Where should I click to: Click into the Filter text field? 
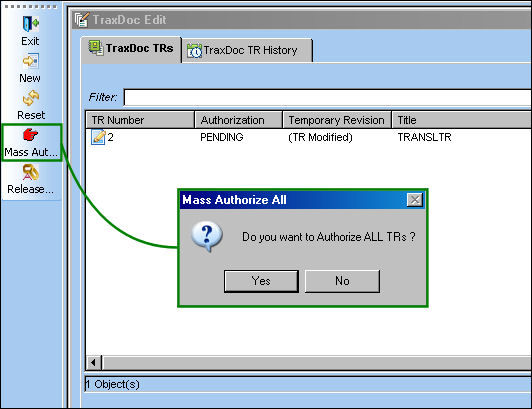(x=327, y=98)
